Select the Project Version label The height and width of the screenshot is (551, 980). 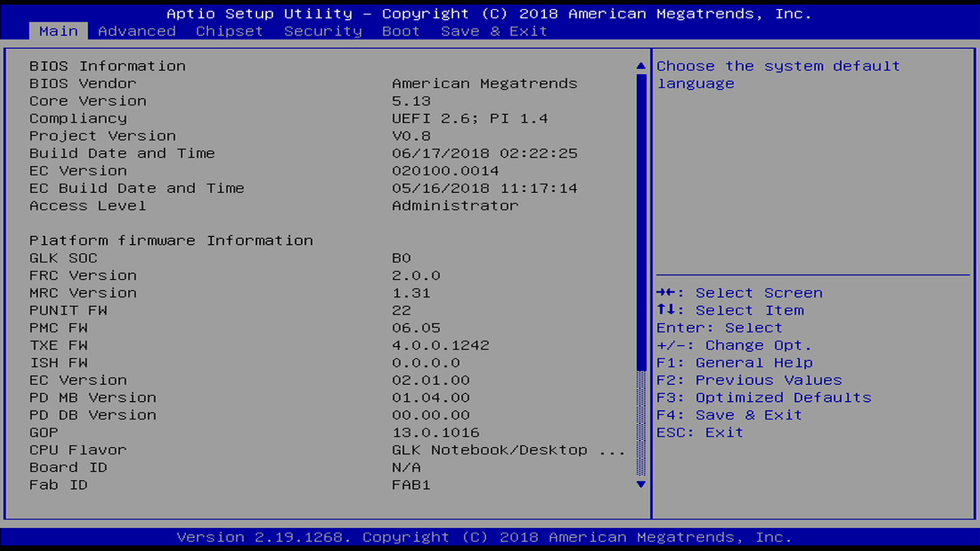[103, 136]
